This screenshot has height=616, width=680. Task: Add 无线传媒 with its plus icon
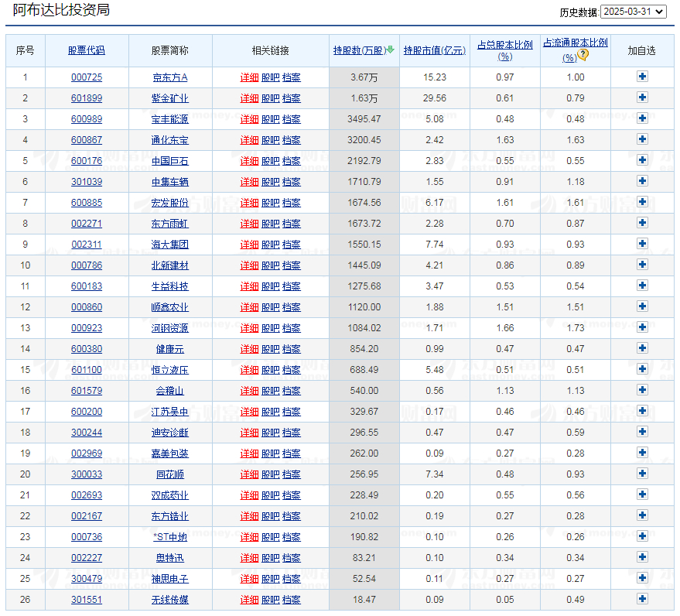coord(642,599)
